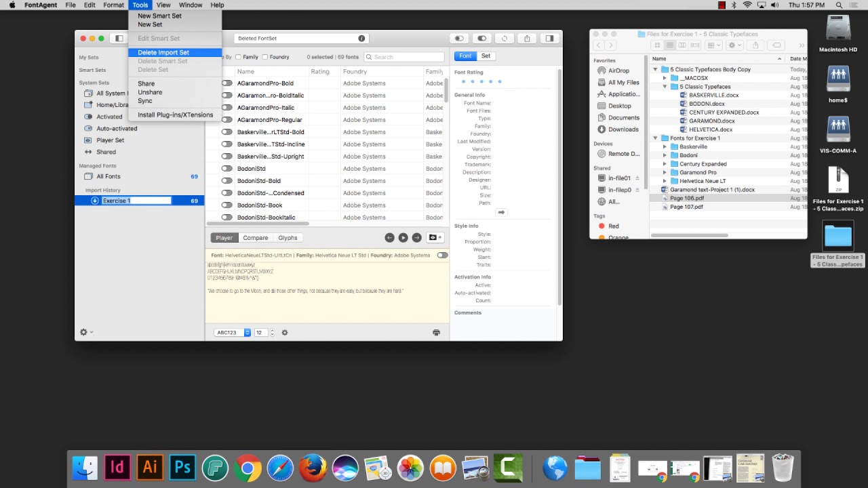Image resolution: width=868 pixels, height=488 pixels.
Task: Open Adobe Photoshop from the Dock
Action: [182, 468]
